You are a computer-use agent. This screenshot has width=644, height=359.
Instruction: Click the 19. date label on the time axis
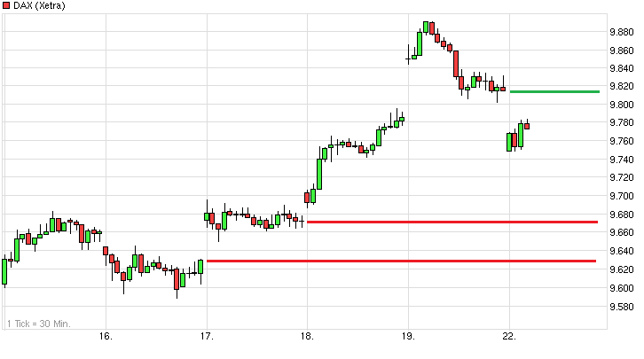407,337
